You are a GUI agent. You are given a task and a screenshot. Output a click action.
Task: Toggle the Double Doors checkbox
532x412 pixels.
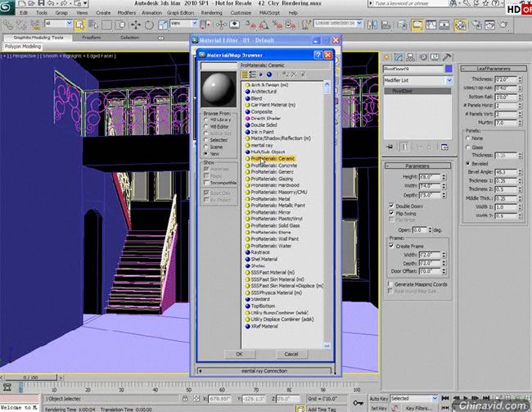coord(391,206)
